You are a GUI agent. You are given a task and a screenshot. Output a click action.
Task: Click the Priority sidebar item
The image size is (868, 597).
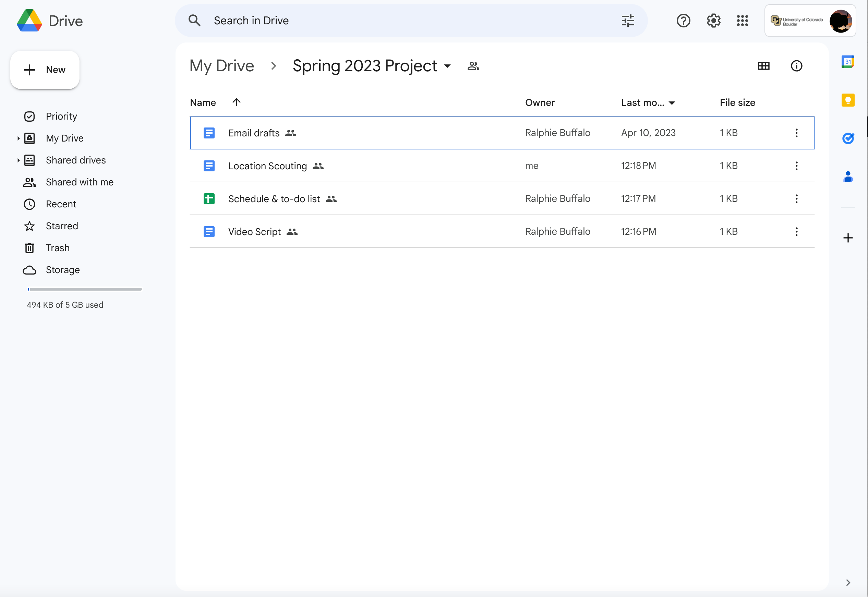click(x=61, y=116)
